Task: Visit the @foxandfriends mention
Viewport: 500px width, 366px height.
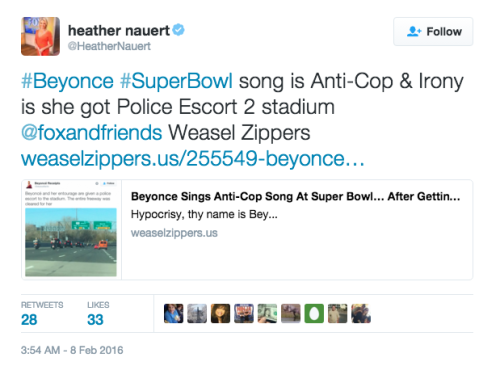Action: pos(92,132)
